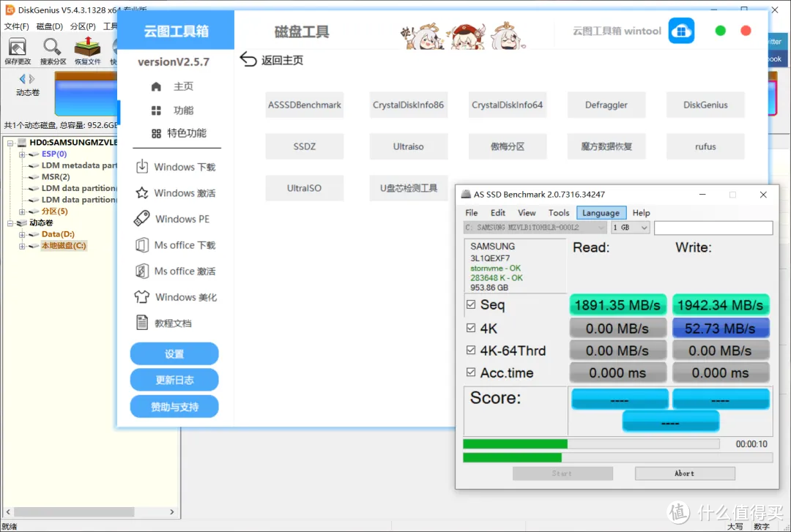Image resolution: width=791 pixels, height=532 pixels.
Task: Expand the 分区(5) partition node
Action: 22,211
